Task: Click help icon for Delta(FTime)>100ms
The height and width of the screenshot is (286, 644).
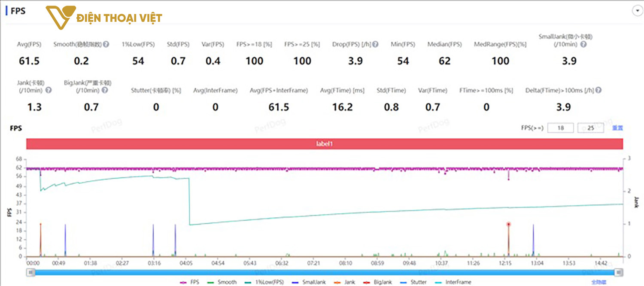Action: [x=598, y=90]
